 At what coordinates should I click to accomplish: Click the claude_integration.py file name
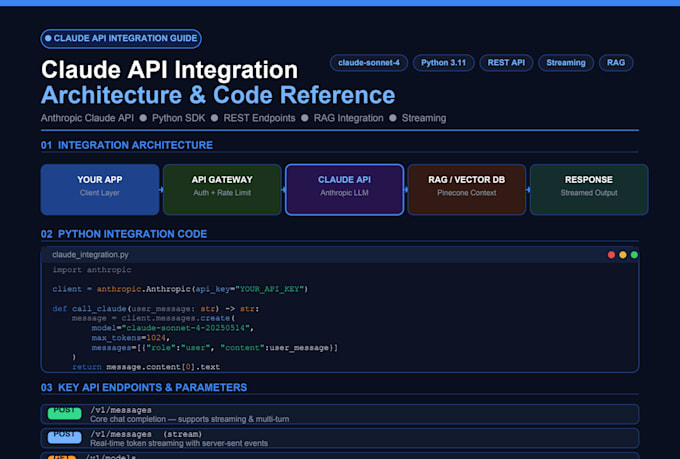pos(90,255)
